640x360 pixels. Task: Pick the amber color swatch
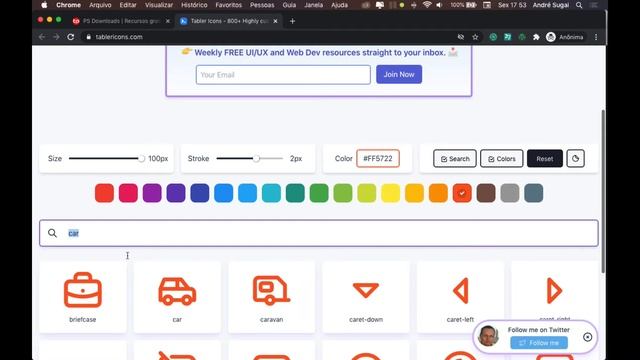pos(414,193)
